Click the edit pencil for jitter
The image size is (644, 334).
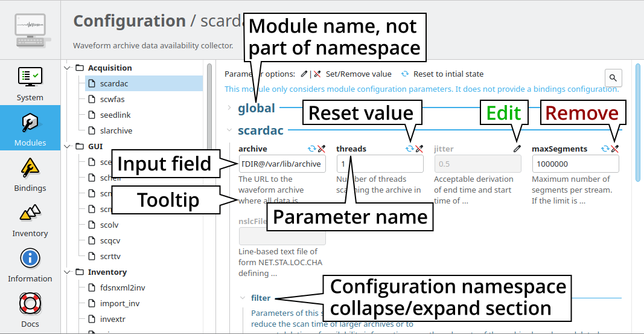tap(517, 149)
